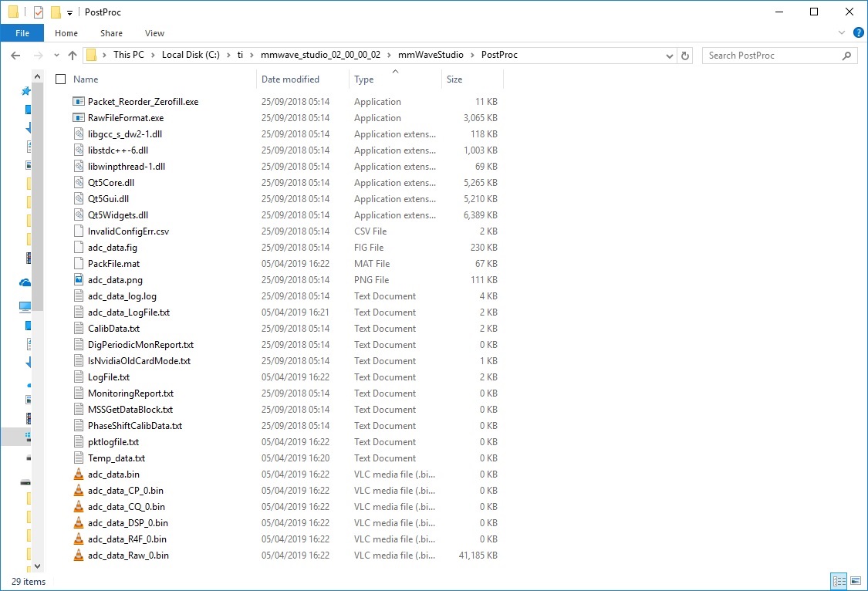Sort by Name column header
The image size is (868, 591).
point(86,79)
